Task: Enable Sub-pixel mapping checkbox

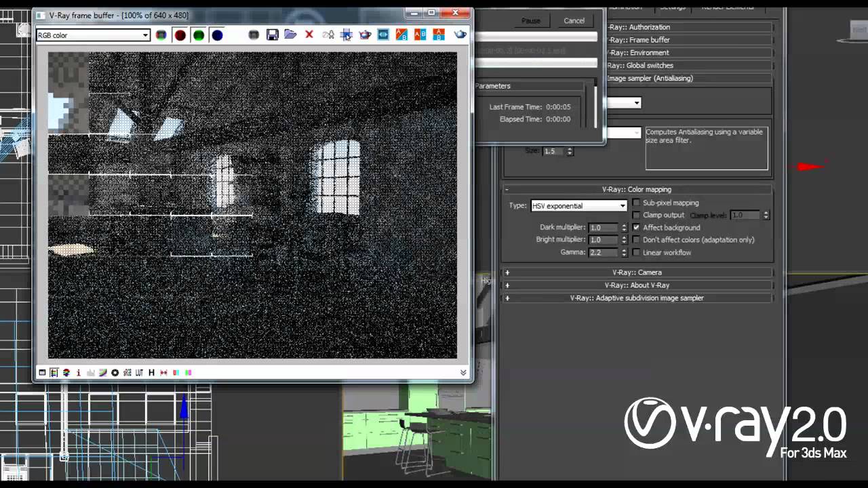Action: (x=636, y=203)
